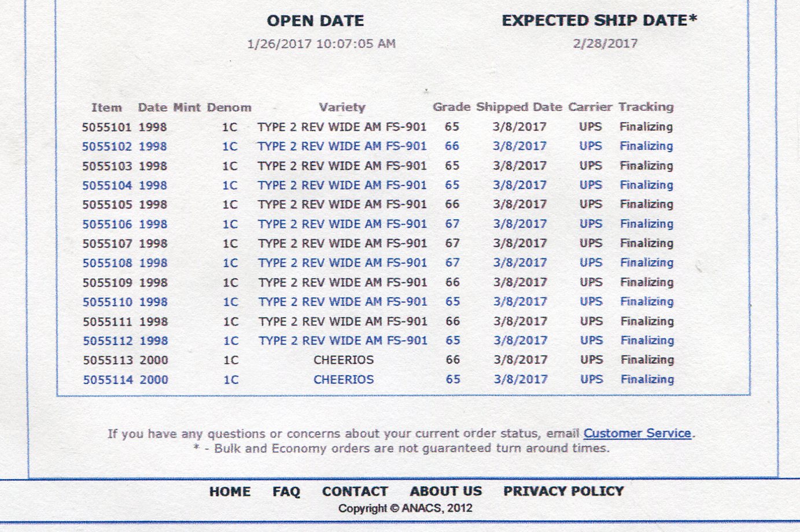This screenshot has height=532, width=800.
Task: Click the grade 67 for item 5055107
Action: [452, 243]
